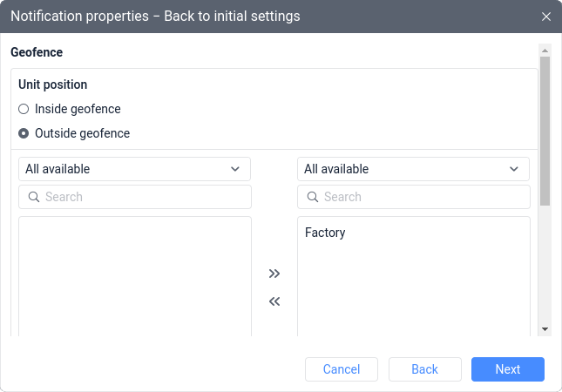Click the double right arrow icon
This screenshot has height=392, width=562.
pos(274,274)
